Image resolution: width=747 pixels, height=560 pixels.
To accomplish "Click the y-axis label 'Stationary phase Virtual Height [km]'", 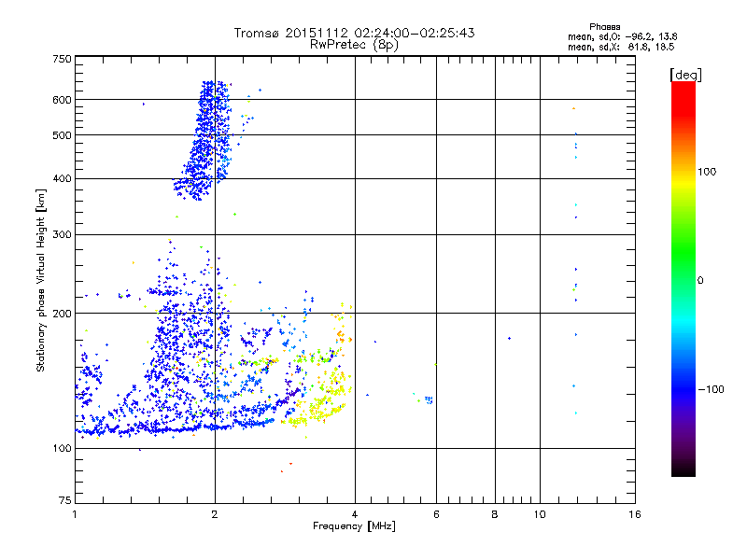I will 41,281.
